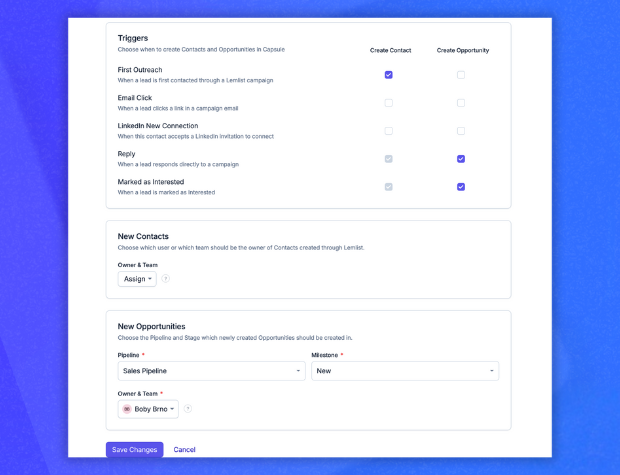Uncheck First Outreach Create Contact checkbox
Viewport: 620px width, 475px height.
pos(389,75)
